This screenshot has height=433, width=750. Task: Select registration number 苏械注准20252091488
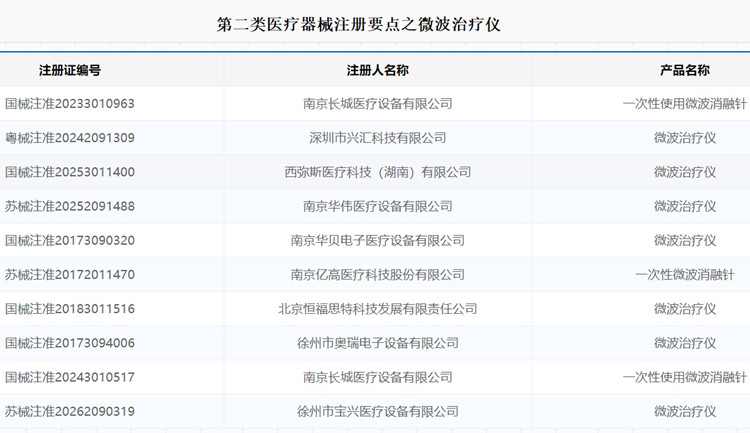pos(70,206)
